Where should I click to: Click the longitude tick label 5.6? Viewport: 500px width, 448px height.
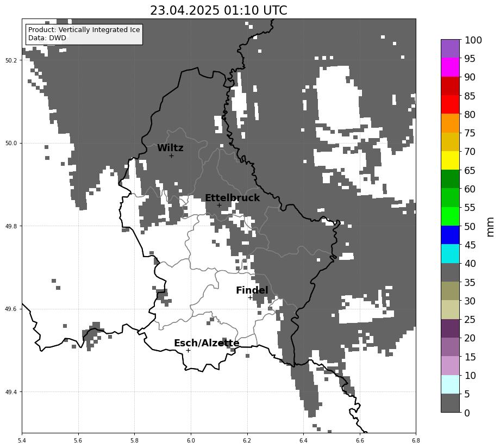(78, 441)
